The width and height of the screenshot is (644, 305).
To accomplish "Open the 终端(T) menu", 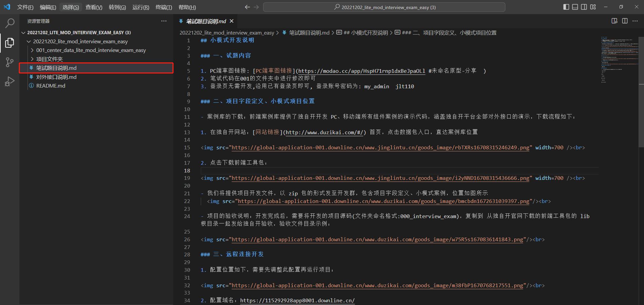I will pos(164,7).
